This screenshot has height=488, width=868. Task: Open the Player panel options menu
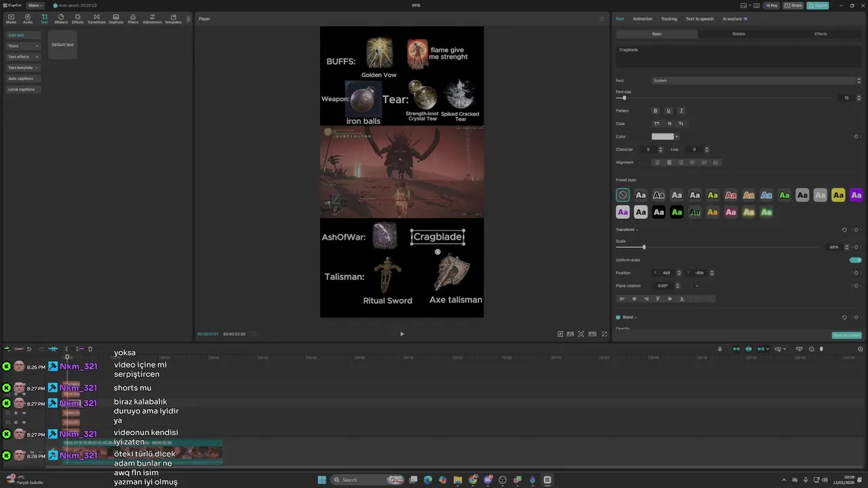pyautogui.click(x=601, y=19)
